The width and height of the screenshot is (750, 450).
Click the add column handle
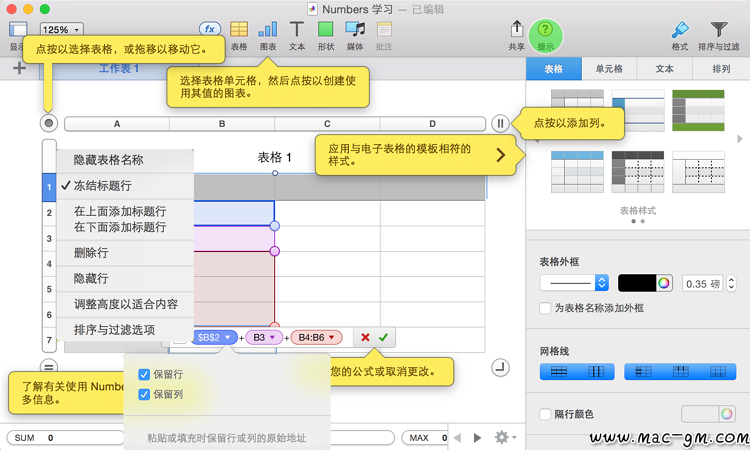pos(500,124)
